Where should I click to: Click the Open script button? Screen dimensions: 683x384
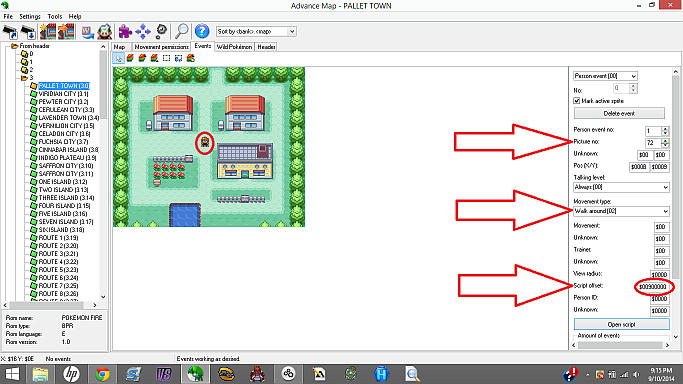click(621, 324)
